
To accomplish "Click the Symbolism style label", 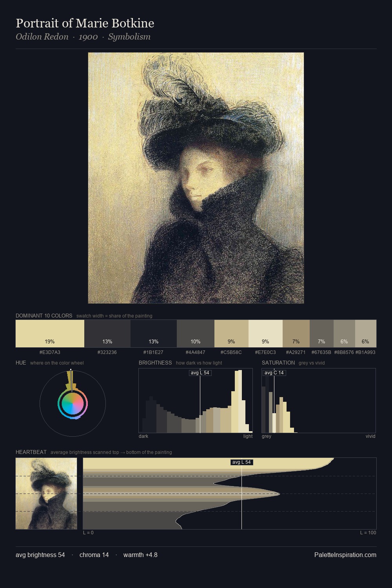I will click(129, 37).
